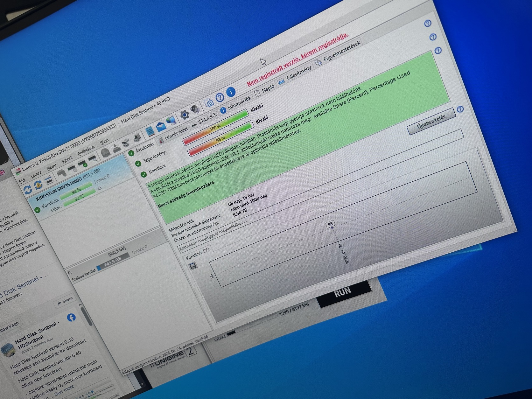The height and width of the screenshot is (399, 532).
Task: Click the 98 % Kondíció bar in main panel
Action: 220,138
